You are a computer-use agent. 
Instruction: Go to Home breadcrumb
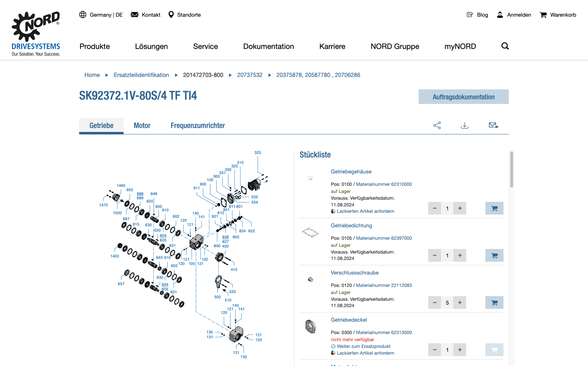(92, 75)
